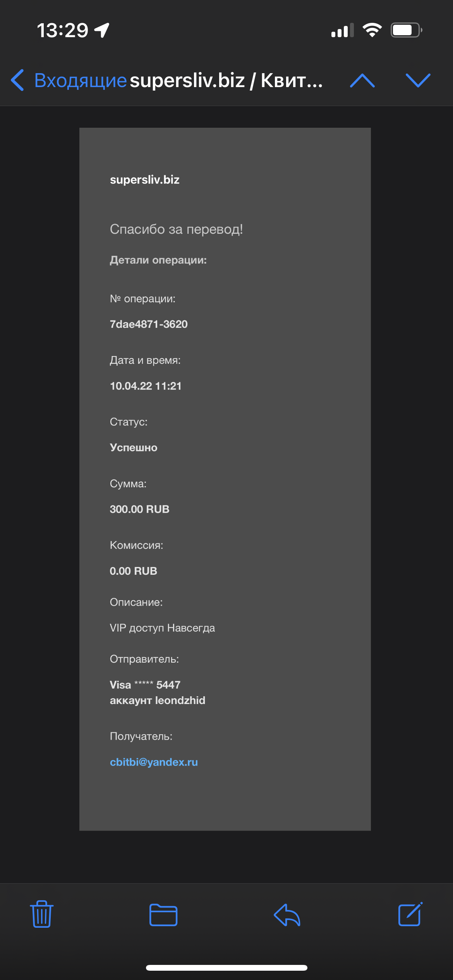Tap the Visa ***** 5447 sender text

tap(145, 685)
